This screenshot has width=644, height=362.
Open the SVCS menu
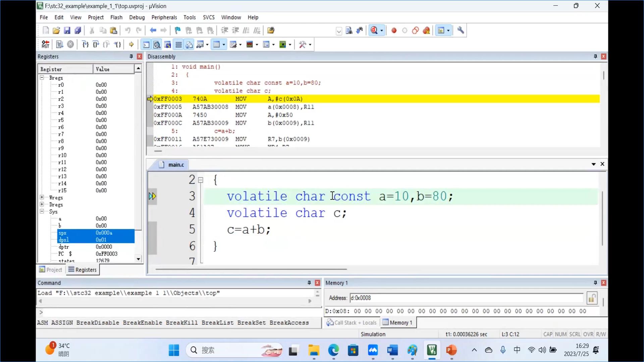coord(209,17)
